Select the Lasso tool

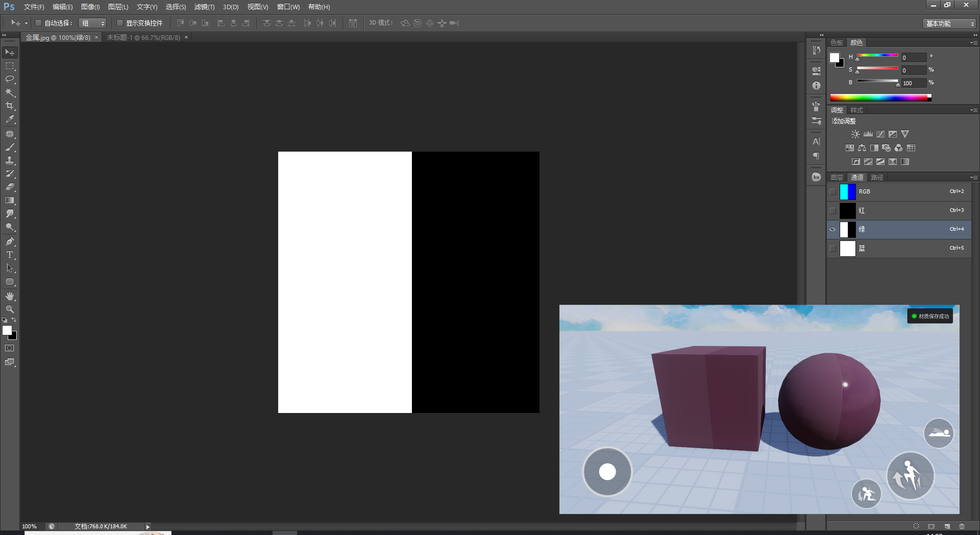pyautogui.click(x=10, y=79)
